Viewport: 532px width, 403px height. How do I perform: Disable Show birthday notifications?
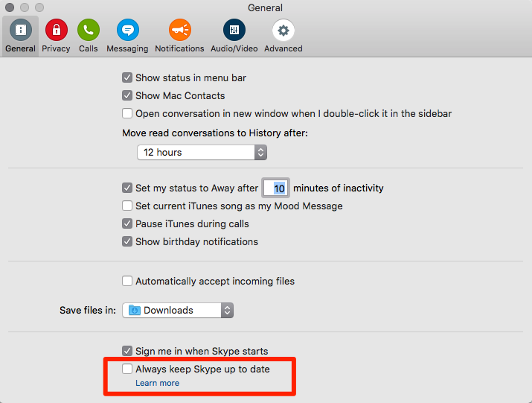coord(127,241)
